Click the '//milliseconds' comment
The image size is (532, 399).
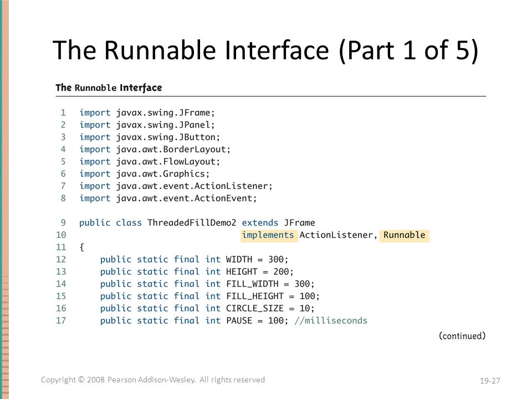point(331,320)
